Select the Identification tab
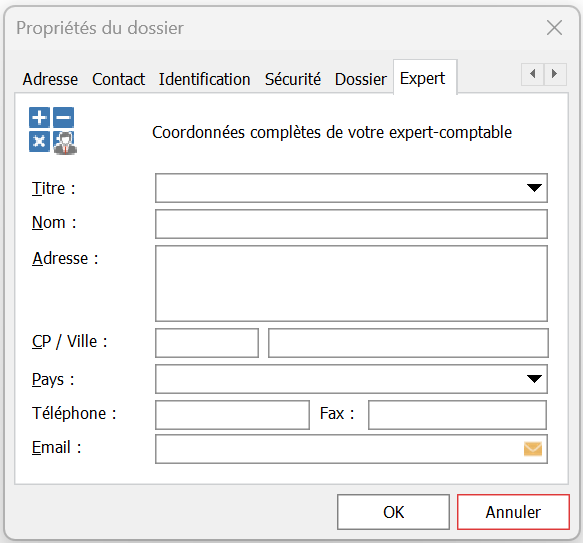Viewport: 583px width, 543px height. 204,79
